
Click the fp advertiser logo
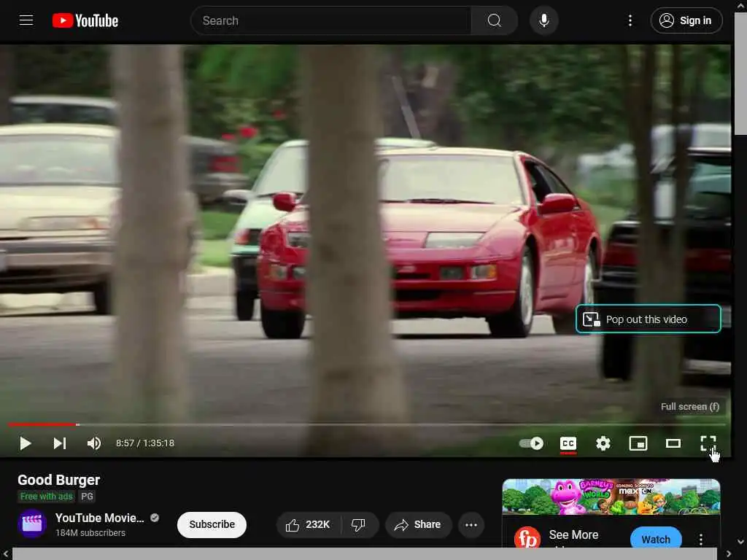click(528, 538)
